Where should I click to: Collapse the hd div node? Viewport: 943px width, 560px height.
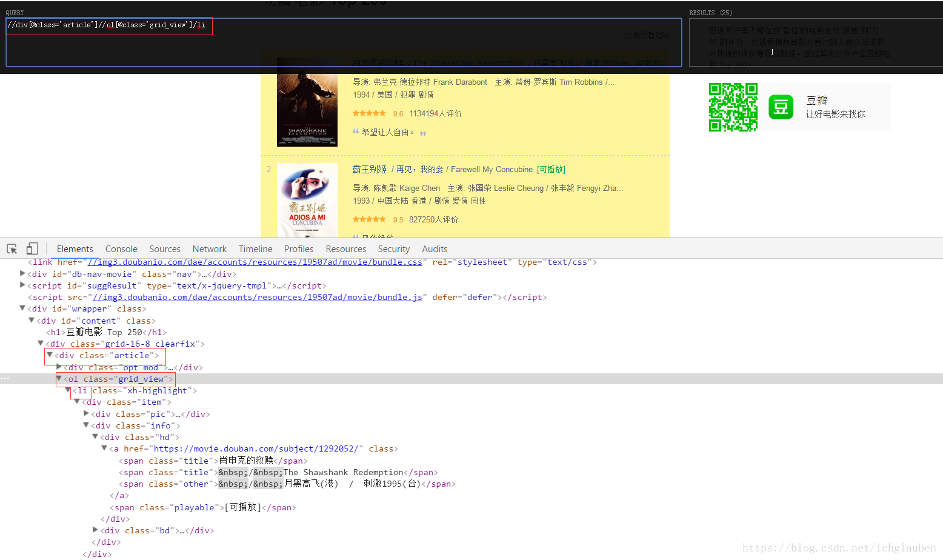95,437
